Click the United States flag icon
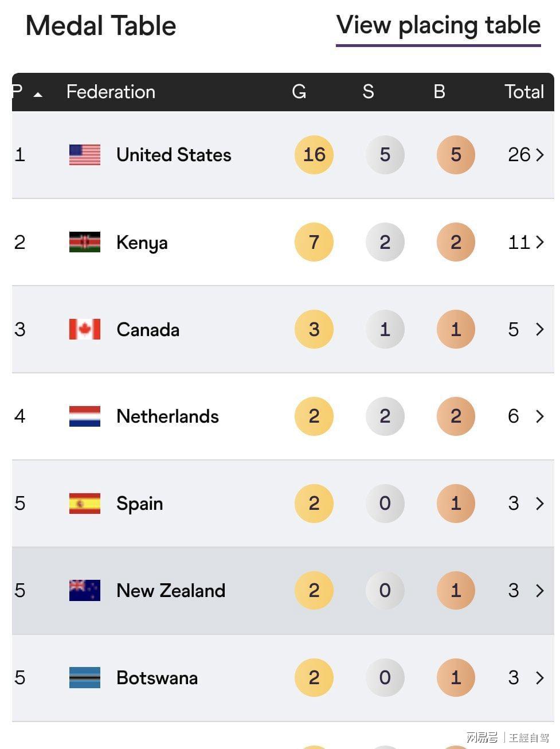 pyautogui.click(x=84, y=155)
